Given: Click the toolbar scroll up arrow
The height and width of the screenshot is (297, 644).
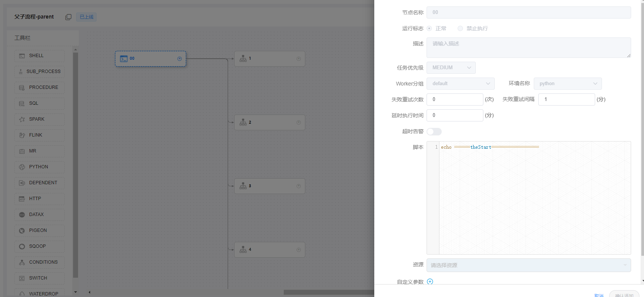Looking at the screenshot, I should pyautogui.click(x=75, y=50).
